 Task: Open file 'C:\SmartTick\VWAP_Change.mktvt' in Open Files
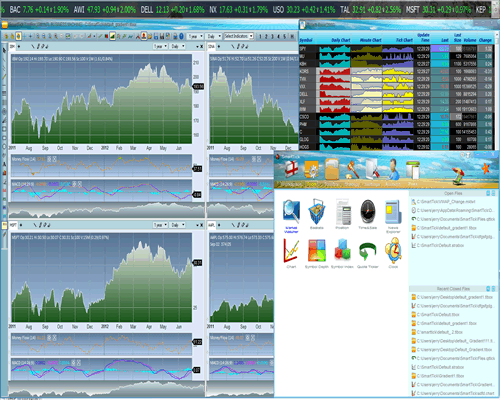click(446, 202)
